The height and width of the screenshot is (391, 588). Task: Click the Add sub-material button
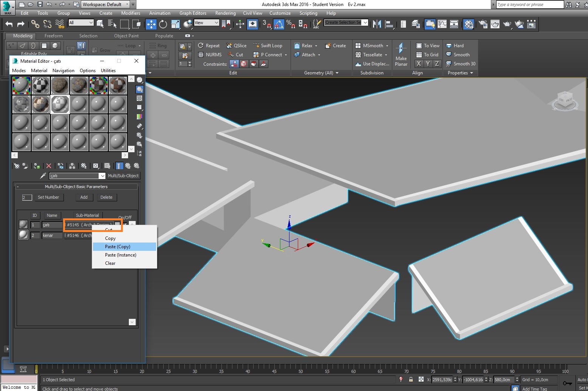point(84,197)
